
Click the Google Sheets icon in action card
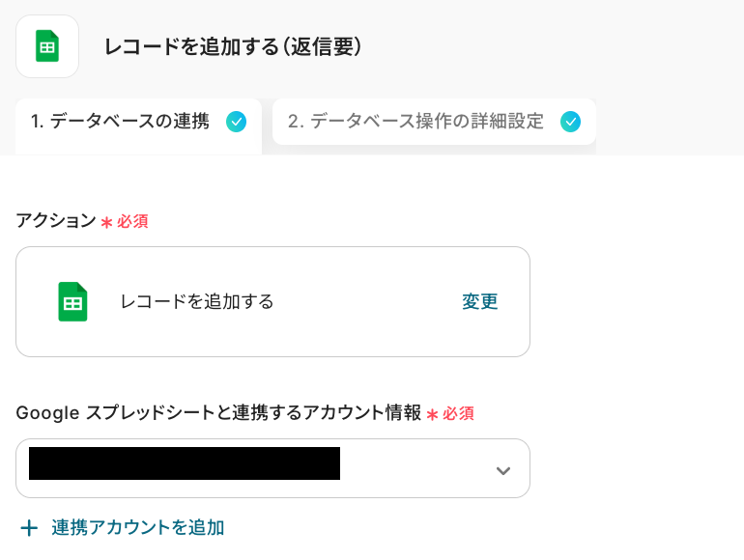pos(72,302)
